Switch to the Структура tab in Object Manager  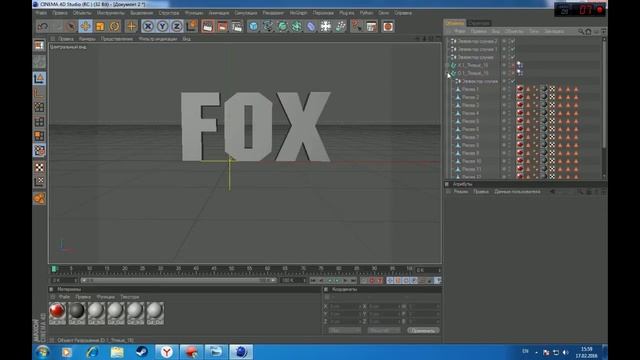pos(479,23)
